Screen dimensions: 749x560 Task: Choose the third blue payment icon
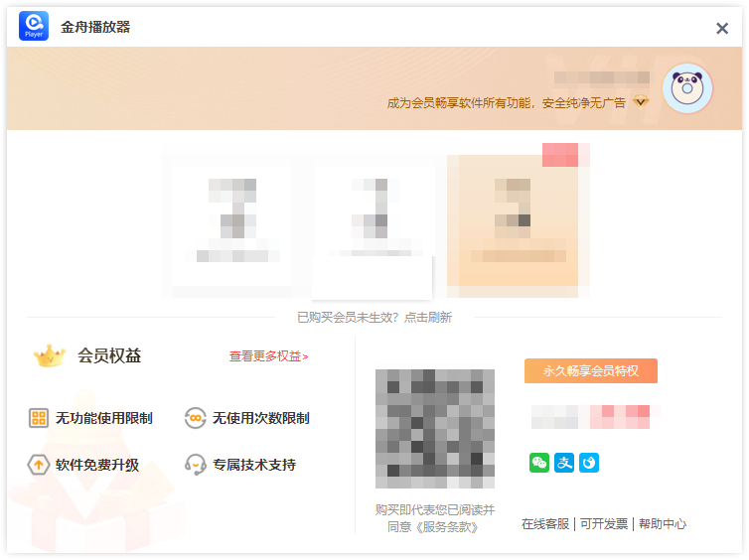[589, 463]
